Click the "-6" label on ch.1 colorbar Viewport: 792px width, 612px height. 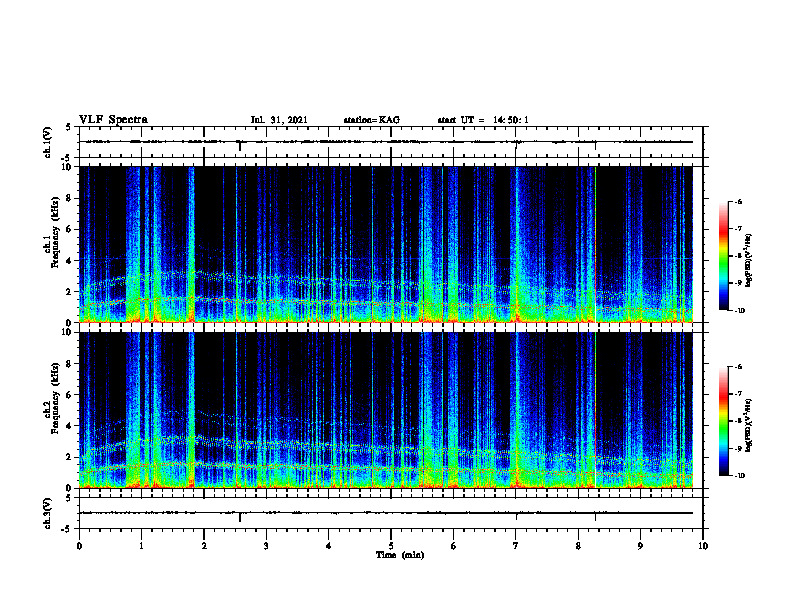[x=738, y=201]
